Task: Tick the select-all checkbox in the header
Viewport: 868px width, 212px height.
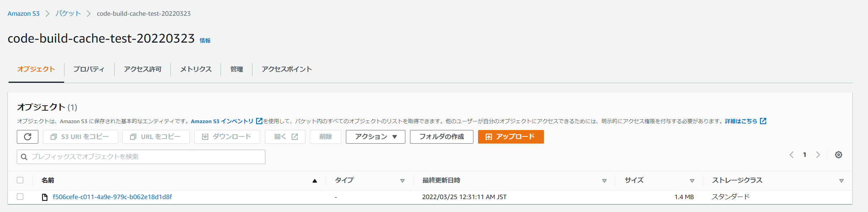Action: pyautogui.click(x=20, y=180)
